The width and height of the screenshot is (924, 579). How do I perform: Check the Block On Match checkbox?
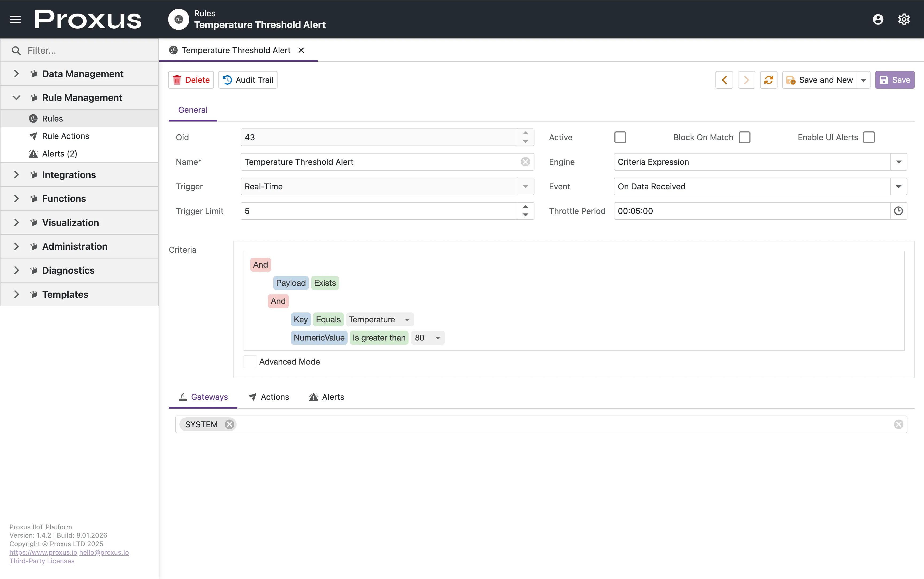point(744,137)
